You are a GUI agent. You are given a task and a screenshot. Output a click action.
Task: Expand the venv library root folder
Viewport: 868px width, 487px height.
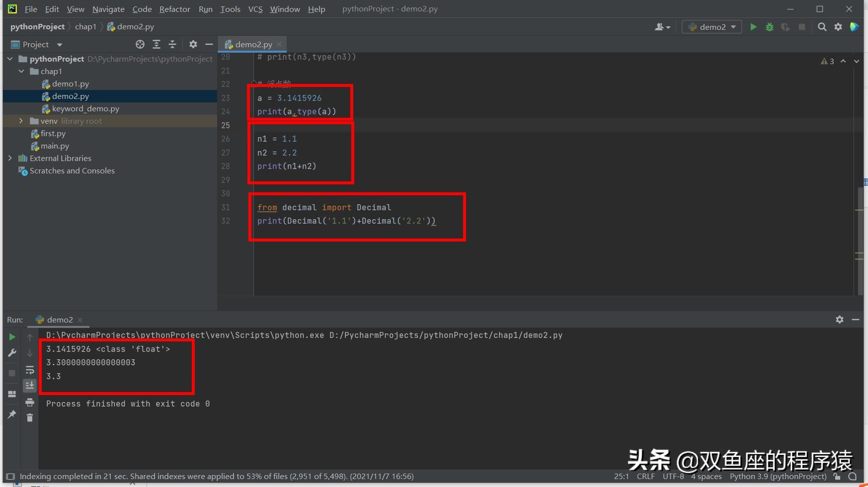click(x=21, y=121)
